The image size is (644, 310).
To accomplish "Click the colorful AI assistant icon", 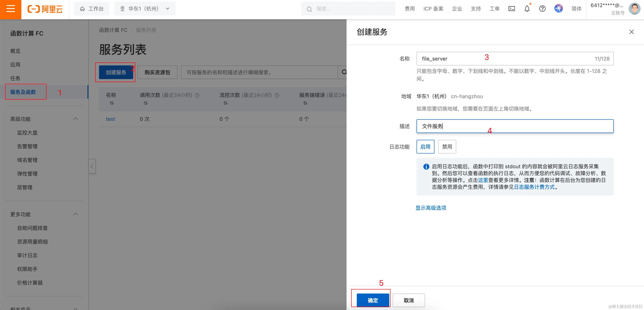I will tap(558, 9).
